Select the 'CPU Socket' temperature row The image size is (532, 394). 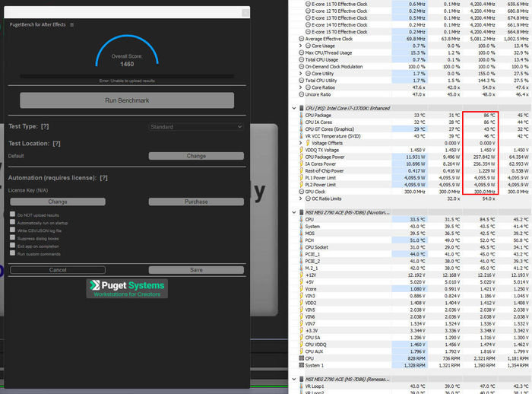pyautogui.click(x=411, y=247)
